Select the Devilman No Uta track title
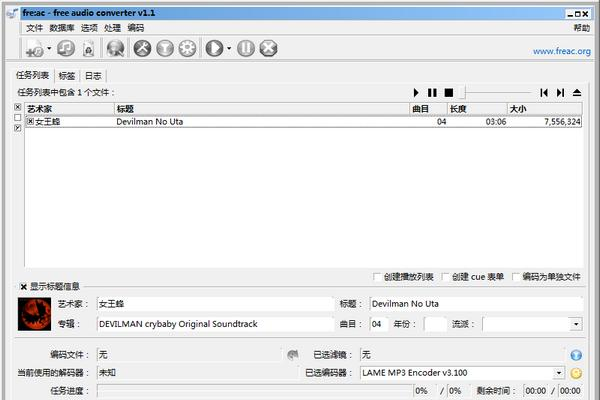The height and width of the screenshot is (400, 600). (x=150, y=122)
